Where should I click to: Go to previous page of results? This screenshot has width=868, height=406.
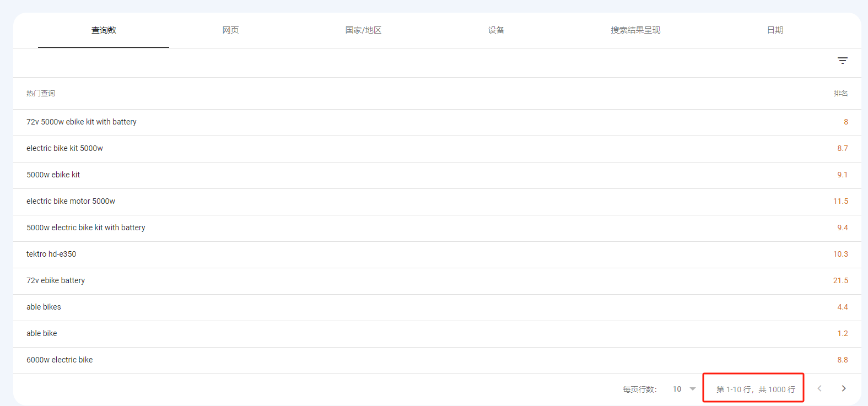[x=820, y=389]
